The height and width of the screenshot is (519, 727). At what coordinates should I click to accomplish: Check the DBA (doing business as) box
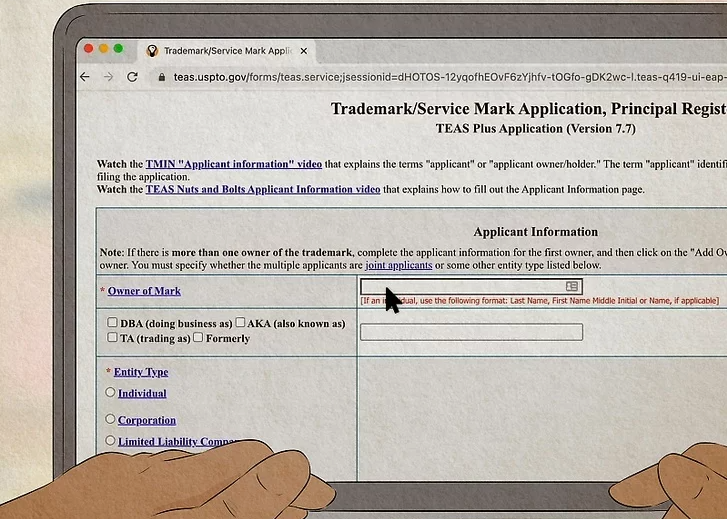pyautogui.click(x=112, y=322)
